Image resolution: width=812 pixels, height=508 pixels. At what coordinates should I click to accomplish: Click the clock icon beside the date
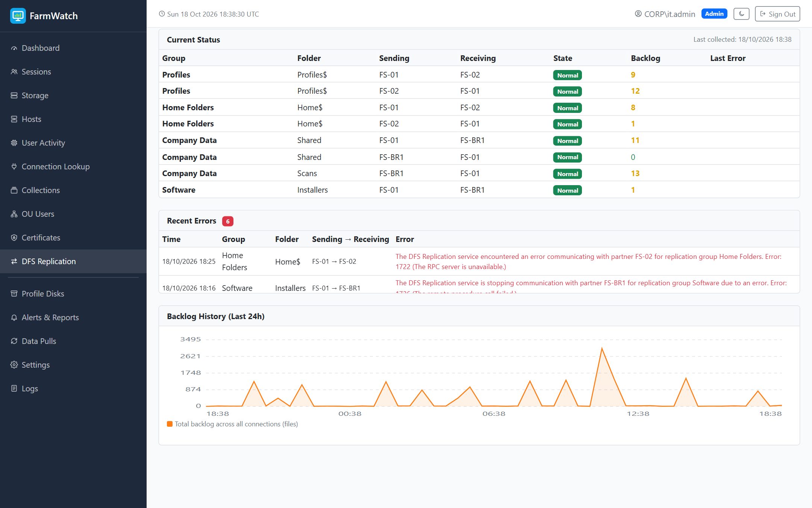click(162, 14)
